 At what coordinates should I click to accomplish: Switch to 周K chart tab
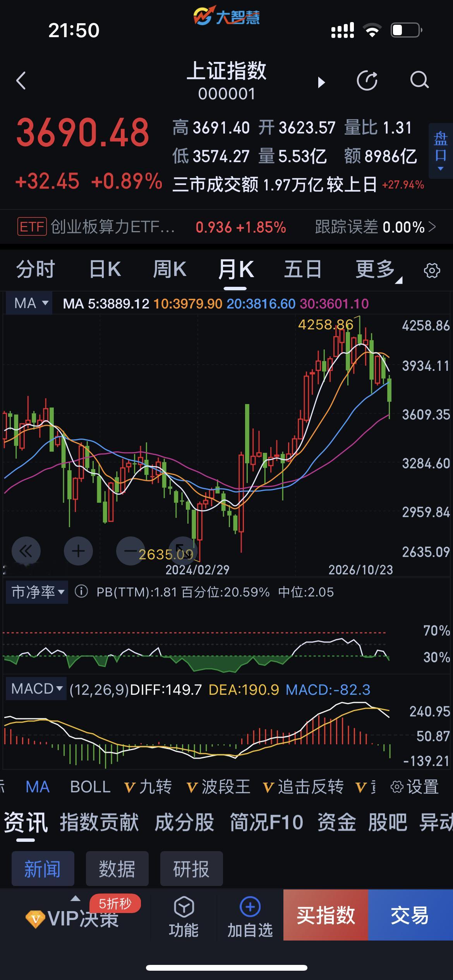click(x=170, y=269)
